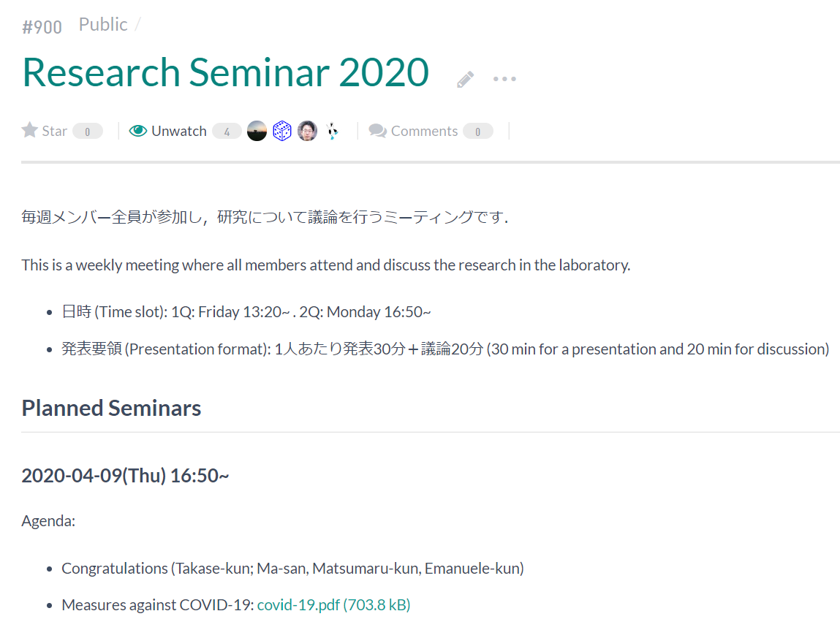
Task: Click the glasses-wearing person watcher avatar
Action: 307,131
